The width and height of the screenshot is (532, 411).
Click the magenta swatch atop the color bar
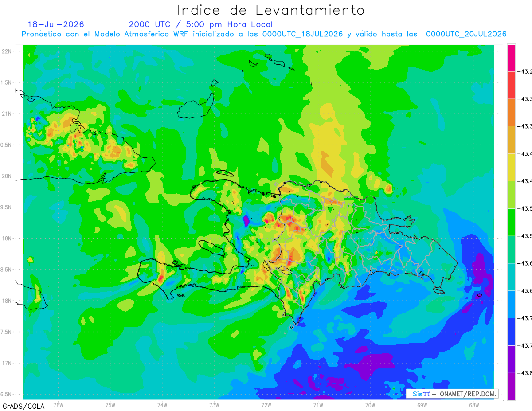pos(511,58)
